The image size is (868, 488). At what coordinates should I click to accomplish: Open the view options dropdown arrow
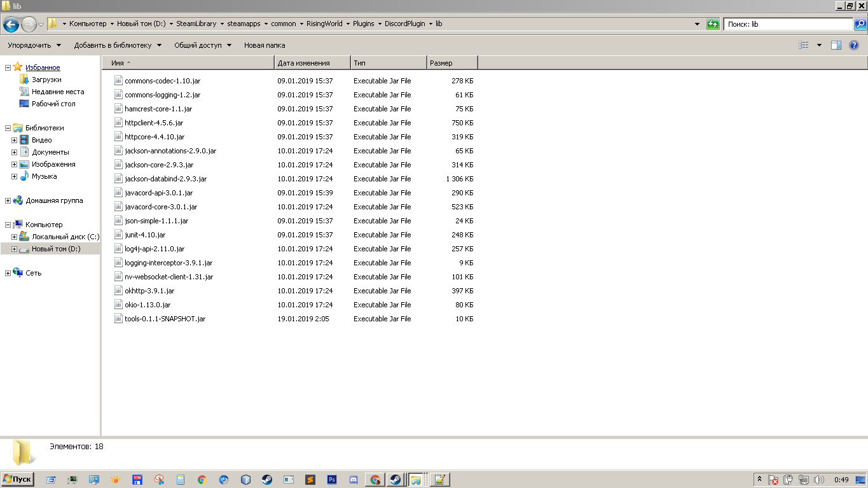tap(819, 45)
